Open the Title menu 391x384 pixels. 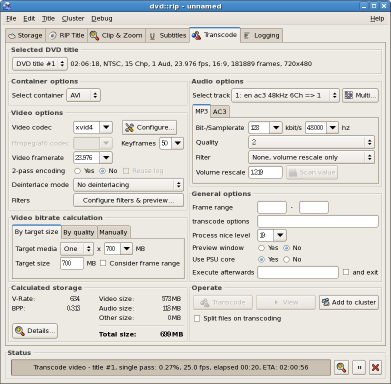(x=48, y=19)
